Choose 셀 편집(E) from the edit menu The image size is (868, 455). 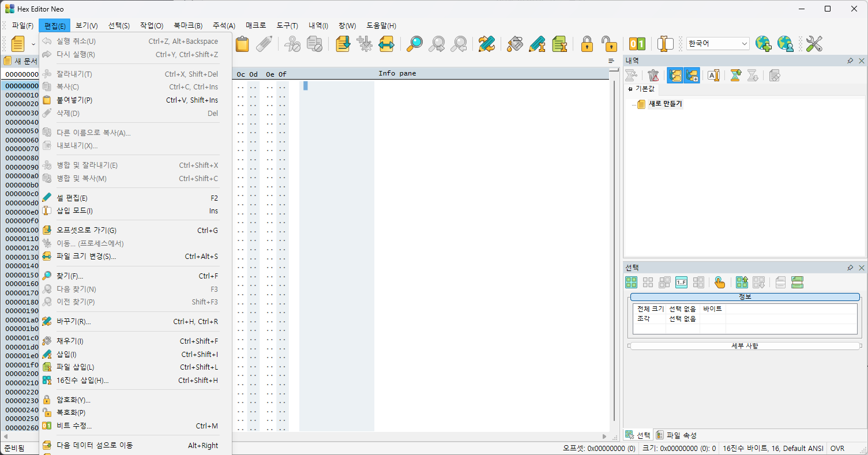(x=136, y=198)
